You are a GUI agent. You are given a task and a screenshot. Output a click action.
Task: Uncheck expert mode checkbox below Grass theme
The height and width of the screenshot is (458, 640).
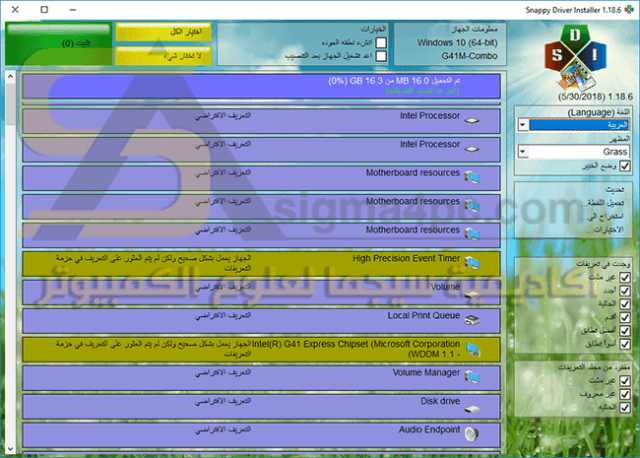(x=624, y=166)
